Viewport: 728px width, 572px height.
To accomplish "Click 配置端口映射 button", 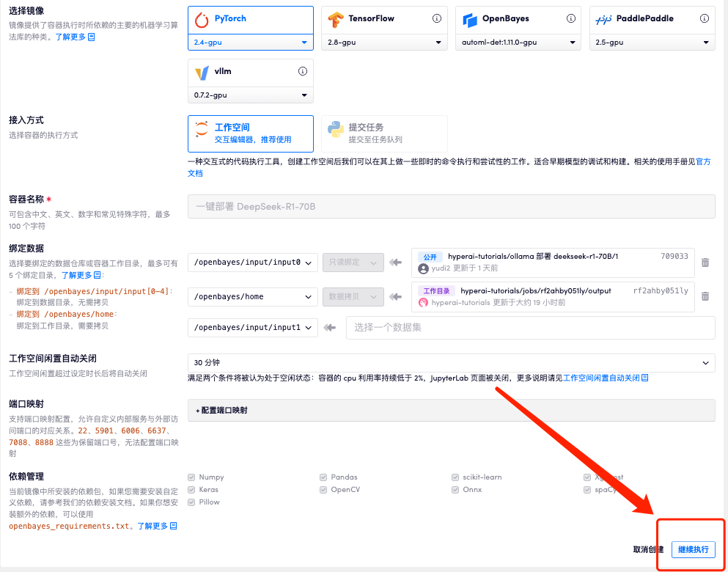I will [452, 411].
